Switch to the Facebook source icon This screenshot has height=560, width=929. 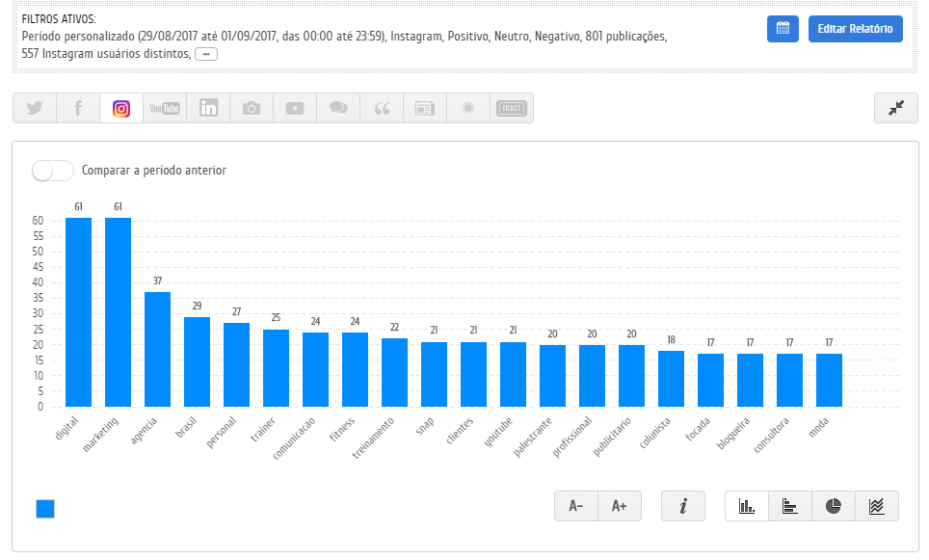(78, 108)
